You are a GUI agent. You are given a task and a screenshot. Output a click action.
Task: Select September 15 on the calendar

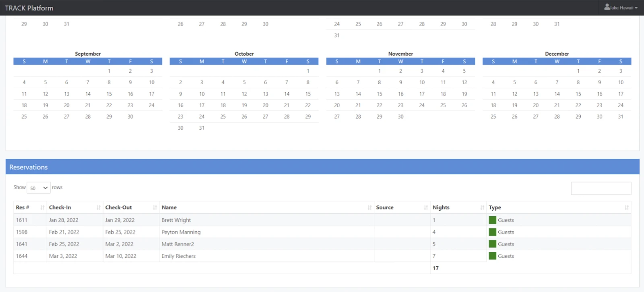109,94
